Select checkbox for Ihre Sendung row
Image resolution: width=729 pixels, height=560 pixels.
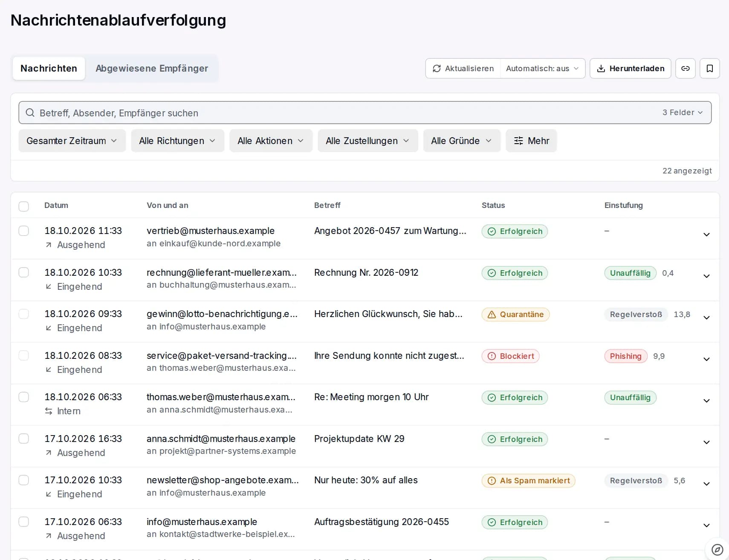(x=24, y=355)
